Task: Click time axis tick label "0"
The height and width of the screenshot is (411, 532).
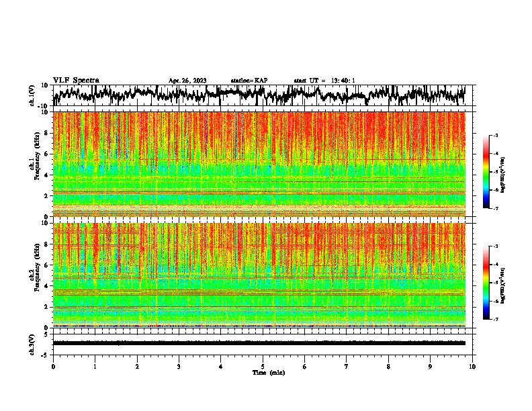Action: pyautogui.click(x=53, y=367)
